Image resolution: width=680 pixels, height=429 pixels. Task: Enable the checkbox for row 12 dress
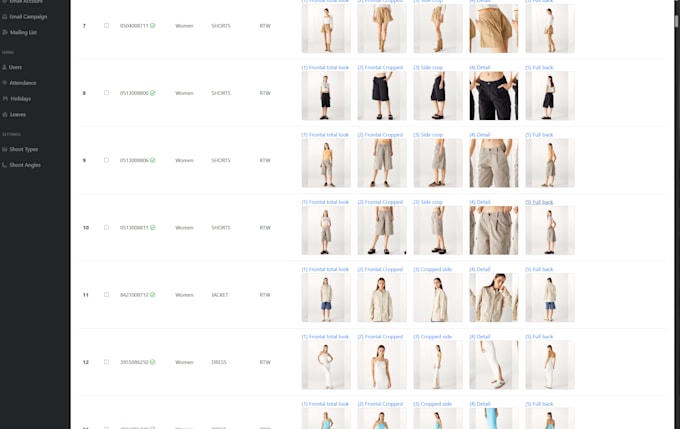point(106,362)
